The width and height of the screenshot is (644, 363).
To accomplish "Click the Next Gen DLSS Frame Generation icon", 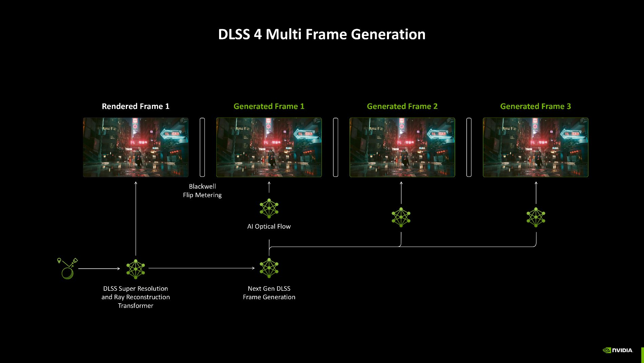I will tap(269, 268).
